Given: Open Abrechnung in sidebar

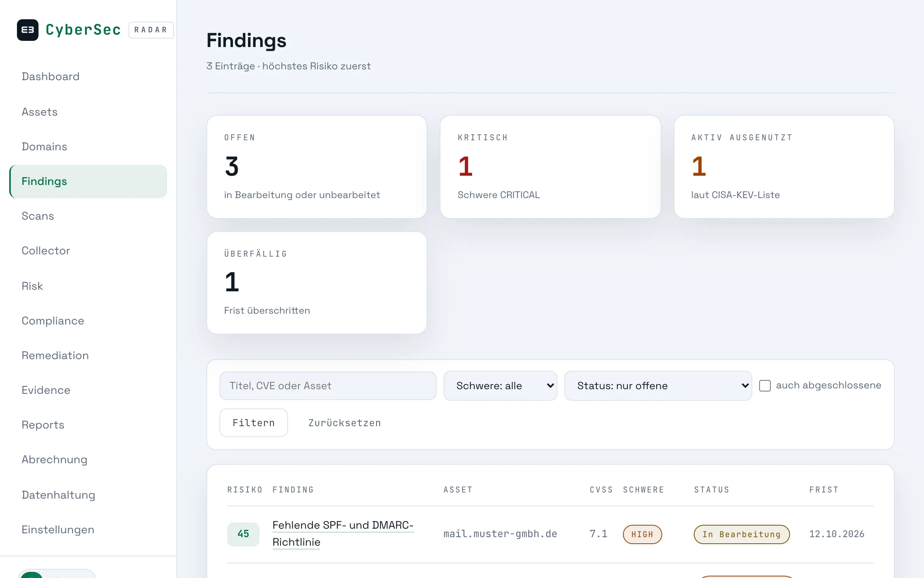Looking at the screenshot, I should [54, 459].
